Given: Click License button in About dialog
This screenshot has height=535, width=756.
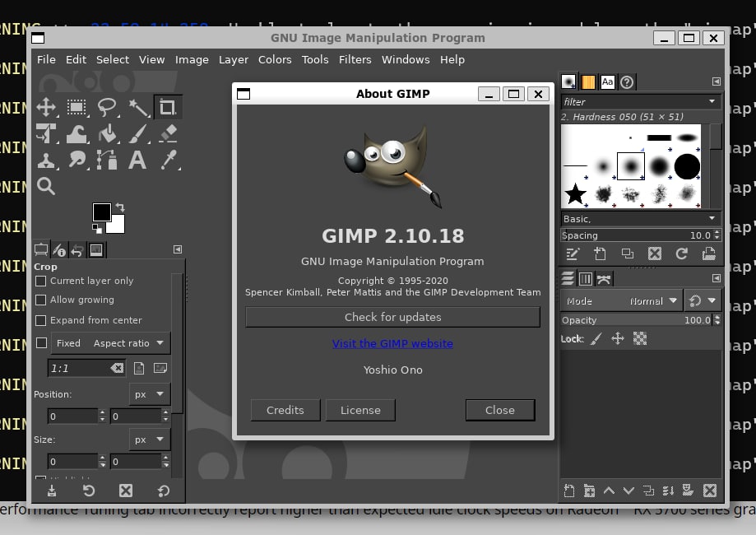Looking at the screenshot, I should (360, 410).
